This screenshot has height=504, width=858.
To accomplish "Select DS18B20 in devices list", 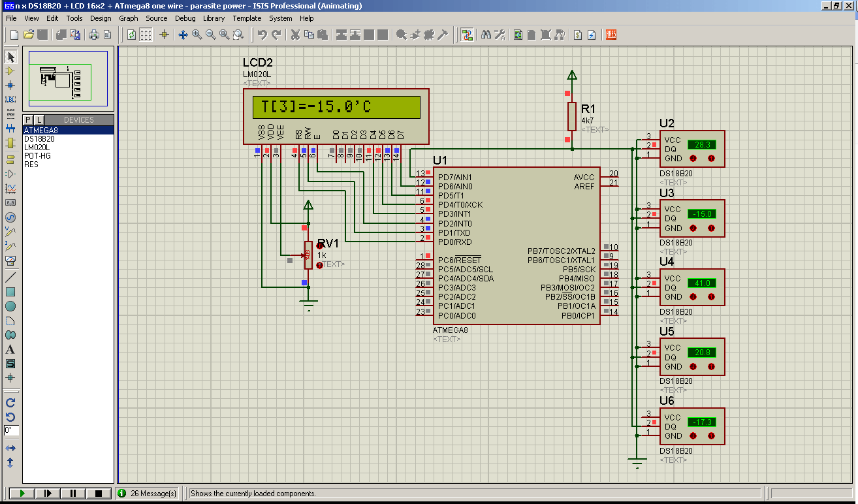I will (39, 139).
